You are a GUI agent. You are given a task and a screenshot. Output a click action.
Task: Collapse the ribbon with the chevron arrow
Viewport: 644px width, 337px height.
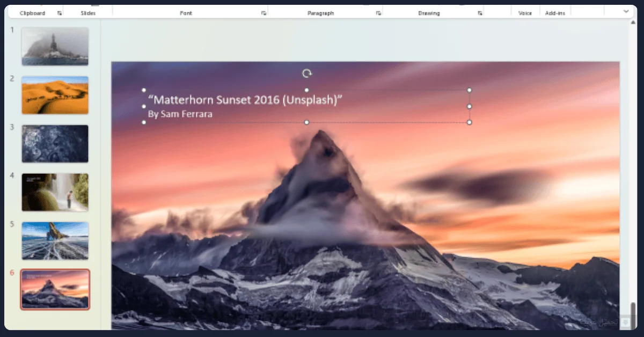pyautogui.click(x=626, y=11)
